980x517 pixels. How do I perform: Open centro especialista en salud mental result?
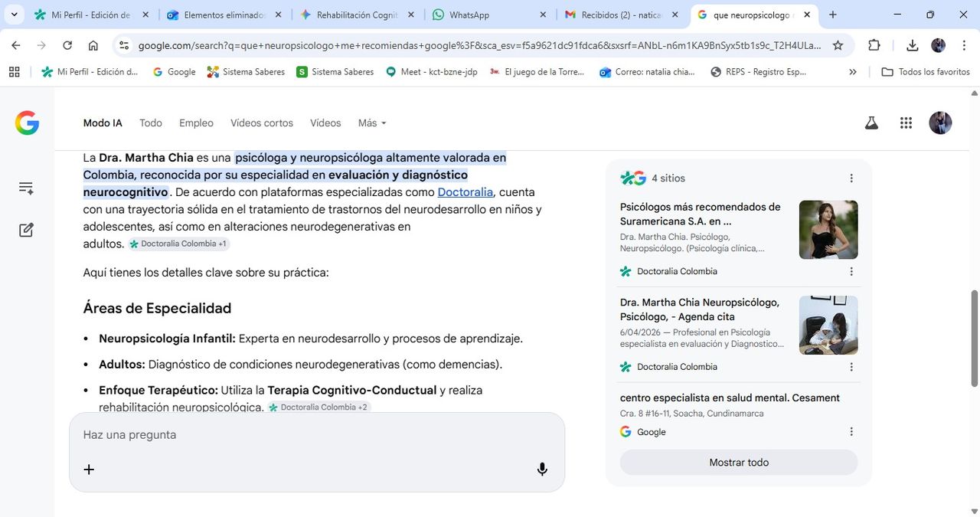[x=730, y=398]
